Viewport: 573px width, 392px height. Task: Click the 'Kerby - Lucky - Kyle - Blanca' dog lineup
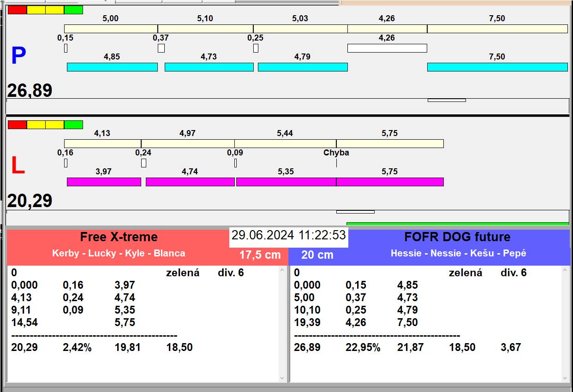119,253
